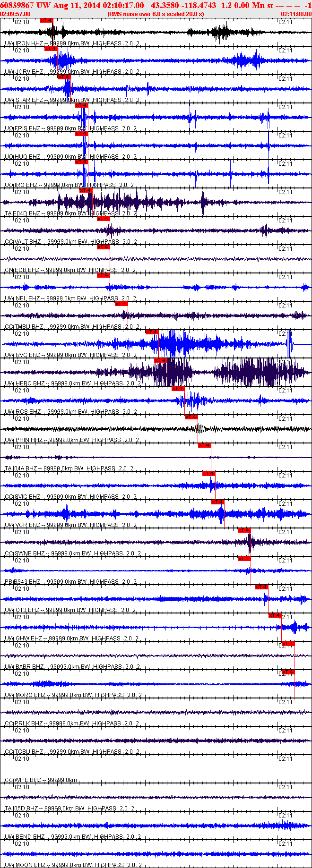Click the start time 02:09:57.00
The width and height of the screenshot is (312, 868).
pyautogui.click(x=16, y=14)
